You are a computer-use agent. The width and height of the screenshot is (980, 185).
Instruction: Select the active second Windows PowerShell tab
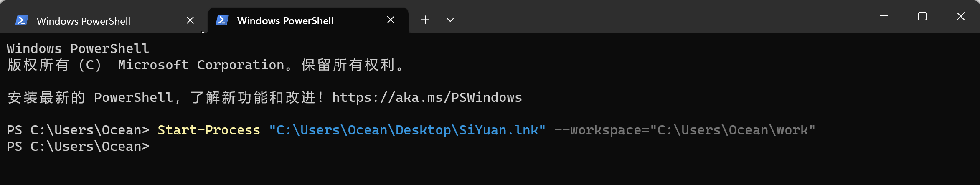coord(285,20)
